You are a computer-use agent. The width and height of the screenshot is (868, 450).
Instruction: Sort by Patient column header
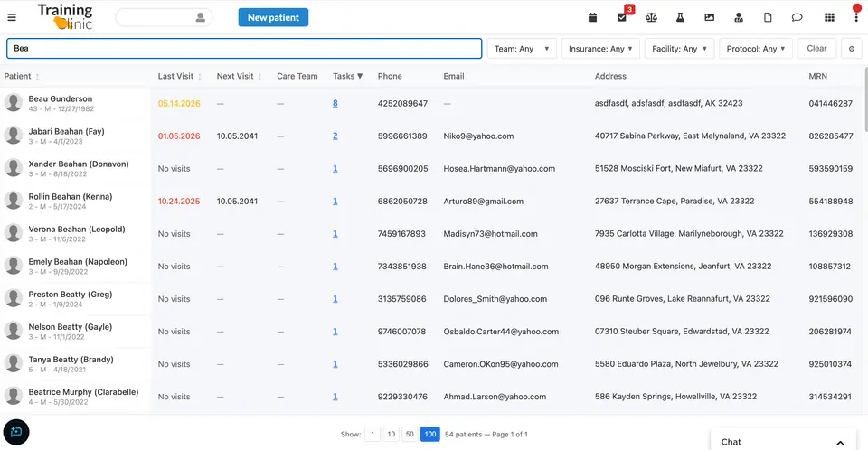22,77
